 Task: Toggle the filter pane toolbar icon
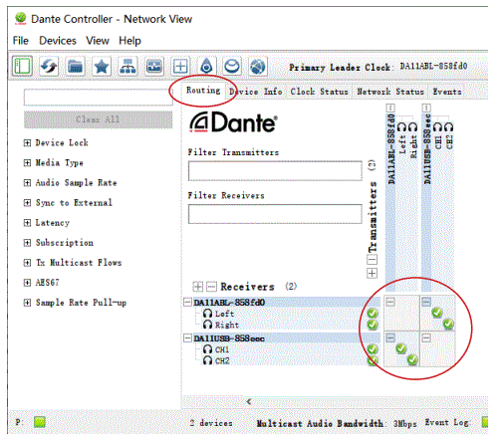(22, 66)
